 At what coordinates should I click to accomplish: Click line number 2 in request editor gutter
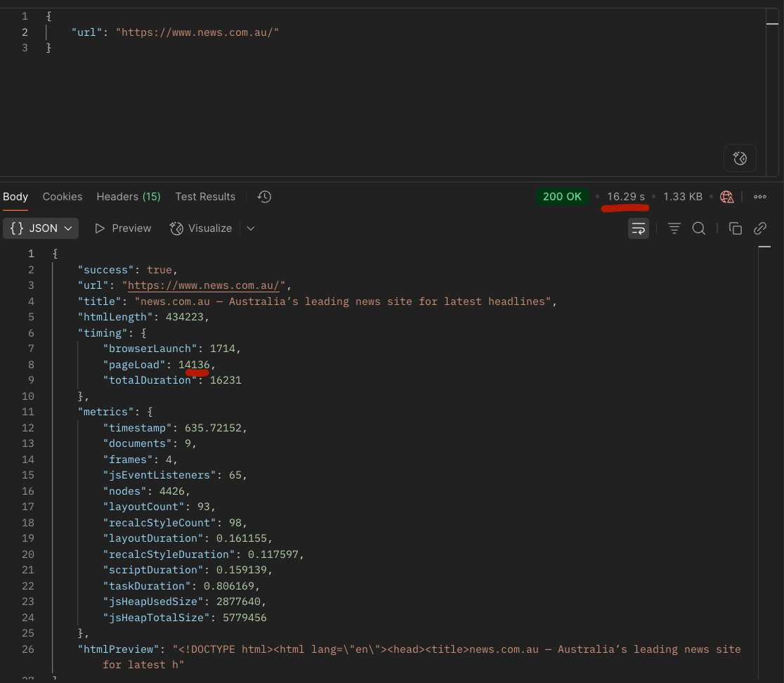25,32
